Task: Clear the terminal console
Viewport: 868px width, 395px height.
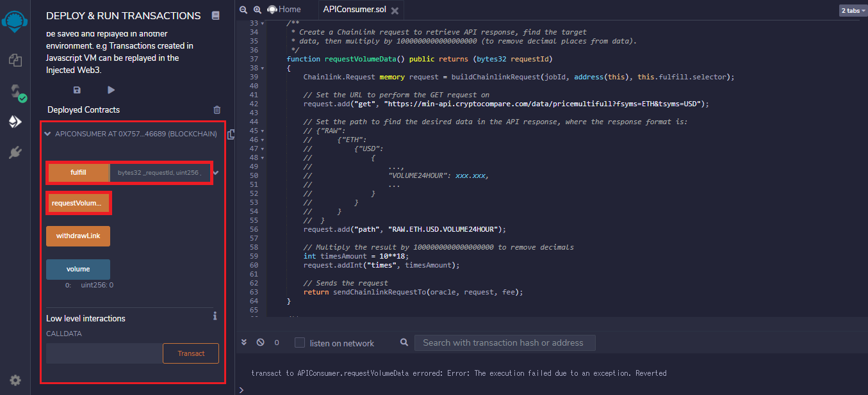Action: click(260, 343)
